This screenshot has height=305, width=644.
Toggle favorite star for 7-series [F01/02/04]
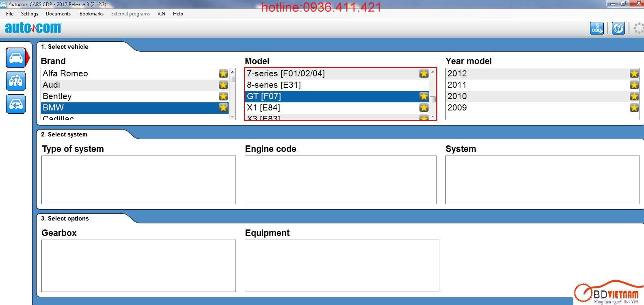tap(424, 74)
